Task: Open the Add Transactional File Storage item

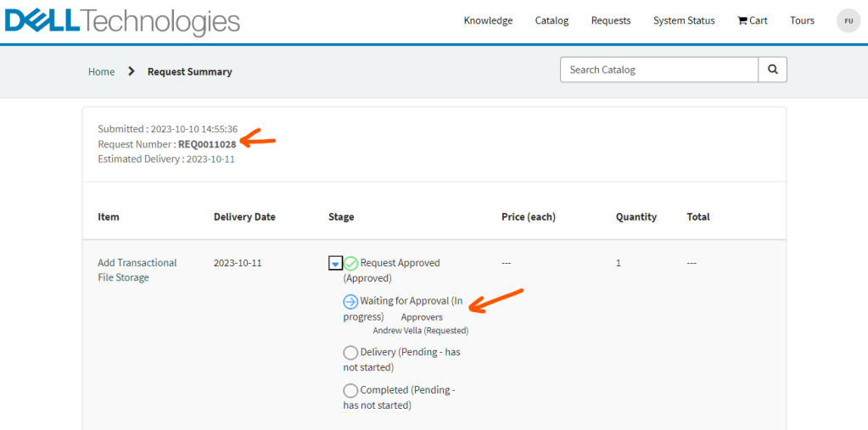Action: tap(137, 270)
